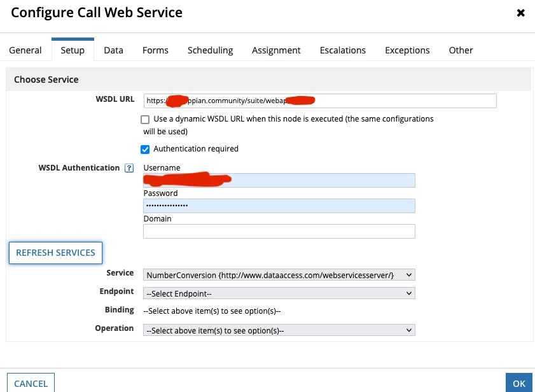Expand the Service dropdown showing NumberConversion
Viewport: 535px width, 392px height.
point(279,275)
